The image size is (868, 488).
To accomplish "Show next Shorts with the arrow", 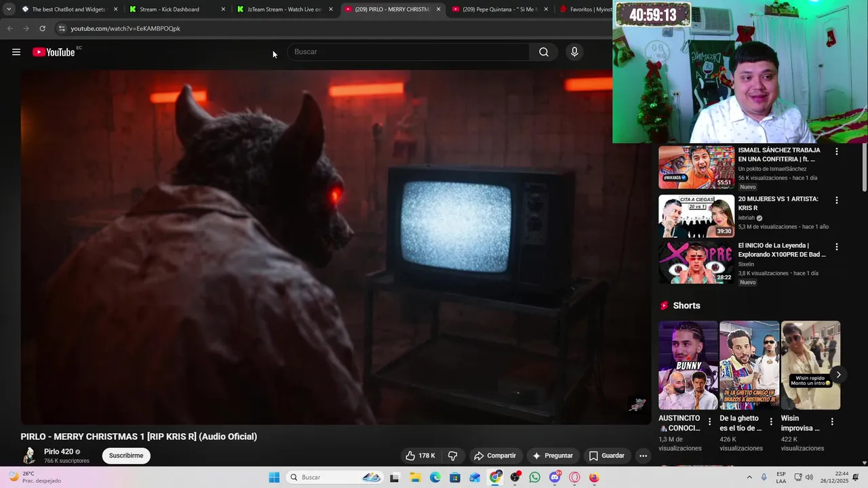I will coord(838,375).
